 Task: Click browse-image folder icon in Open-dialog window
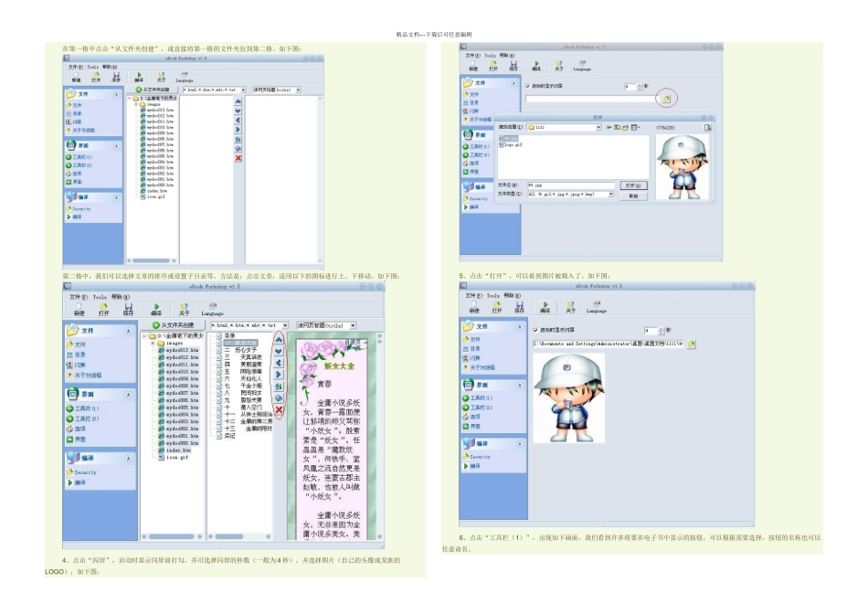(x=666, y=99)
